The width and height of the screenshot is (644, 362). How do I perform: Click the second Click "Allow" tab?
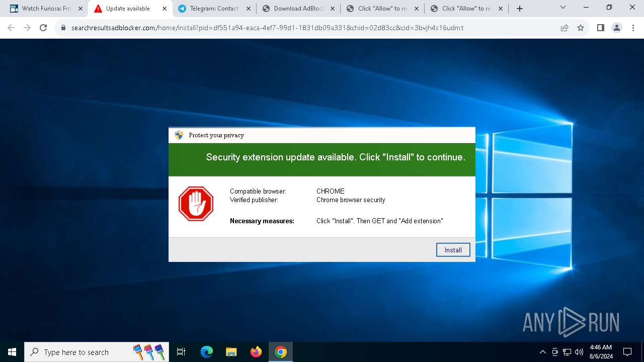(466, 9)
